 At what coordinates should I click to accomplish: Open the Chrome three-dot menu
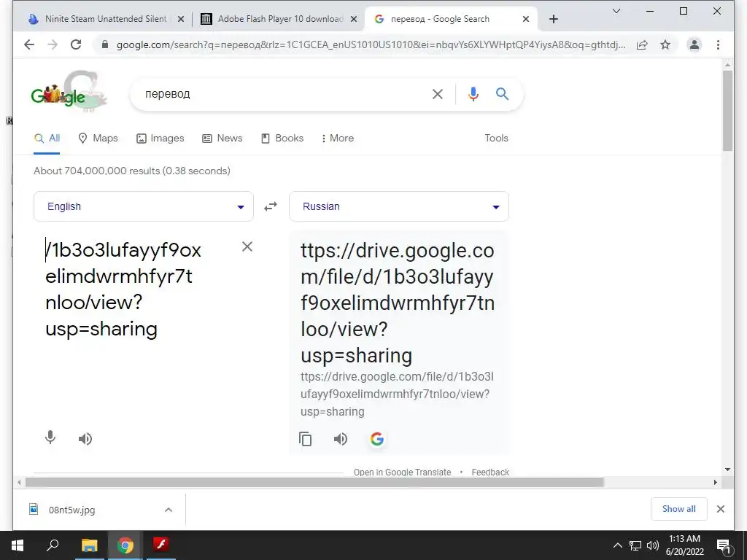718,44
